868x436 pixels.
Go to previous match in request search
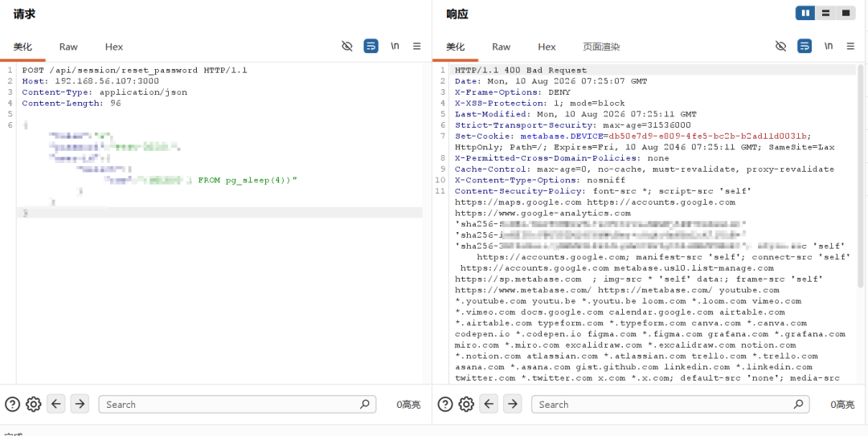coord(56,404)
